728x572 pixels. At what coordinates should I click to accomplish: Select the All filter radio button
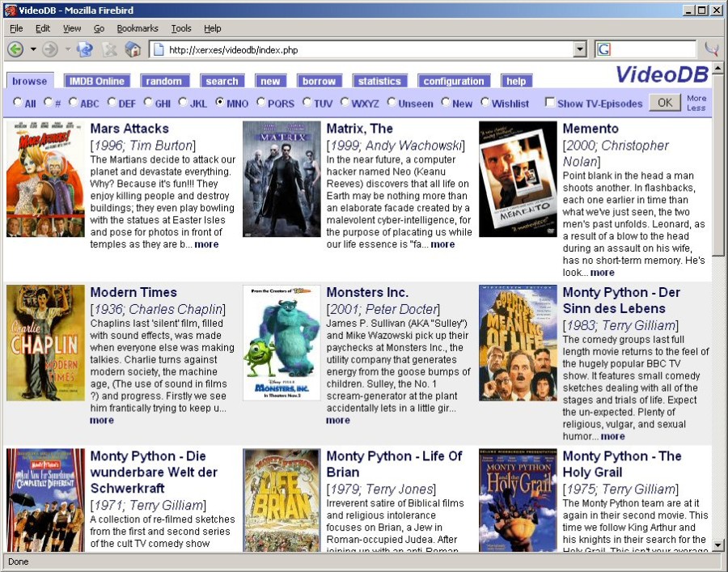click(x=18, y=102)
